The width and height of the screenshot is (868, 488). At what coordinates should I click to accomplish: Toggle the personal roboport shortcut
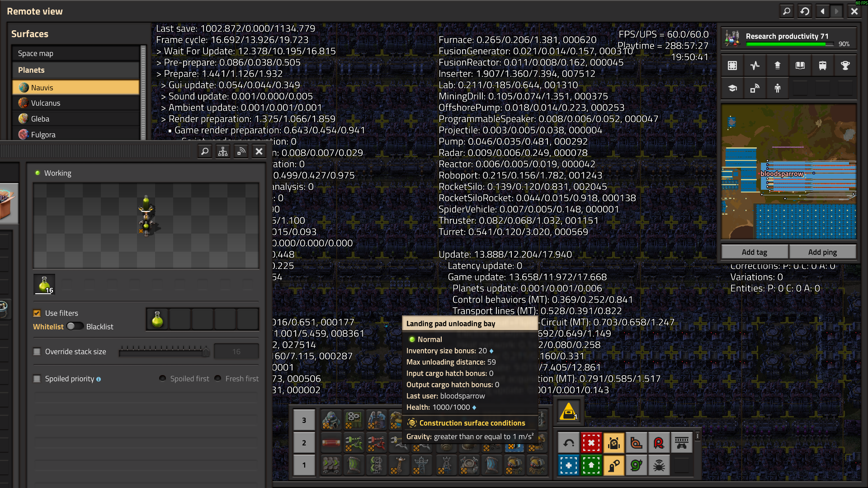click(614, 443)
